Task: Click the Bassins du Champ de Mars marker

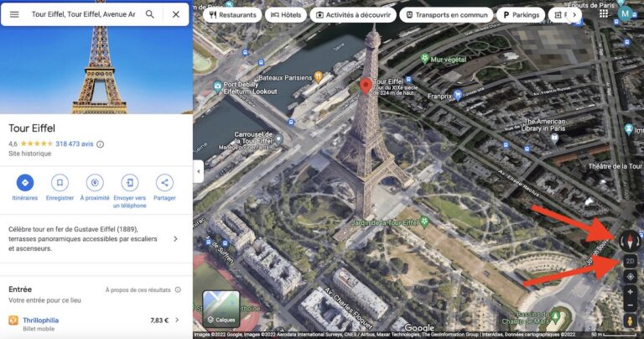Action: click(556, 317)
